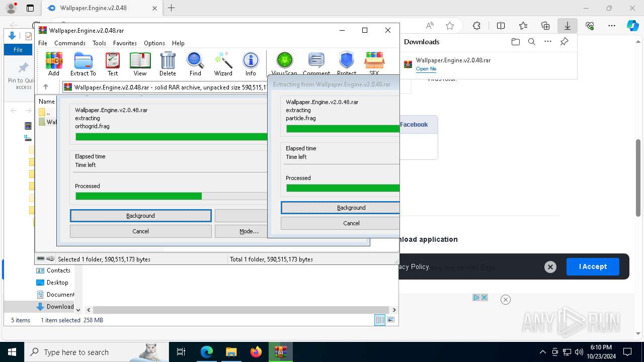
Task: Click Background button in front extracting dialog
Action: tap(340, 208)
